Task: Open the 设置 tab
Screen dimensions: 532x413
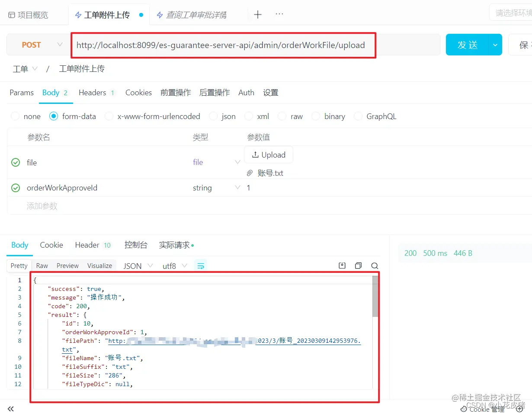Action: (x=271, y=93)
